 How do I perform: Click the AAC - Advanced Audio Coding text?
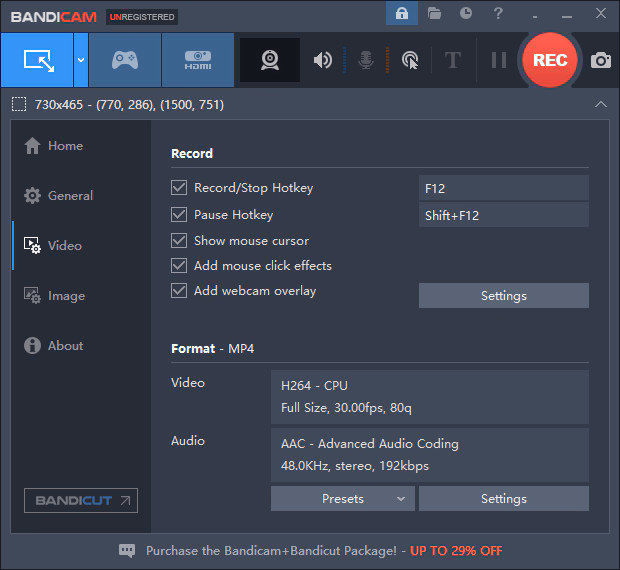(x=370, y=444)
